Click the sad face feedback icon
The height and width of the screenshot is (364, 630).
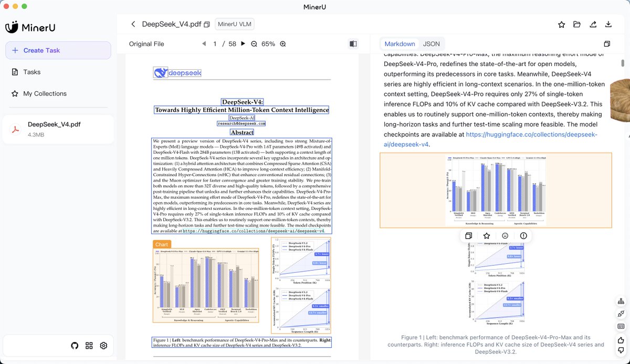(505, 236)
